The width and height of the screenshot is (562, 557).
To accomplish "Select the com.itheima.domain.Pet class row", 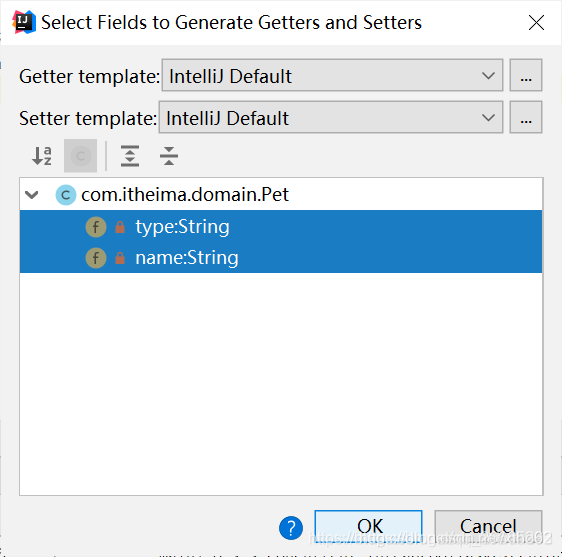I will click(281, 195).
